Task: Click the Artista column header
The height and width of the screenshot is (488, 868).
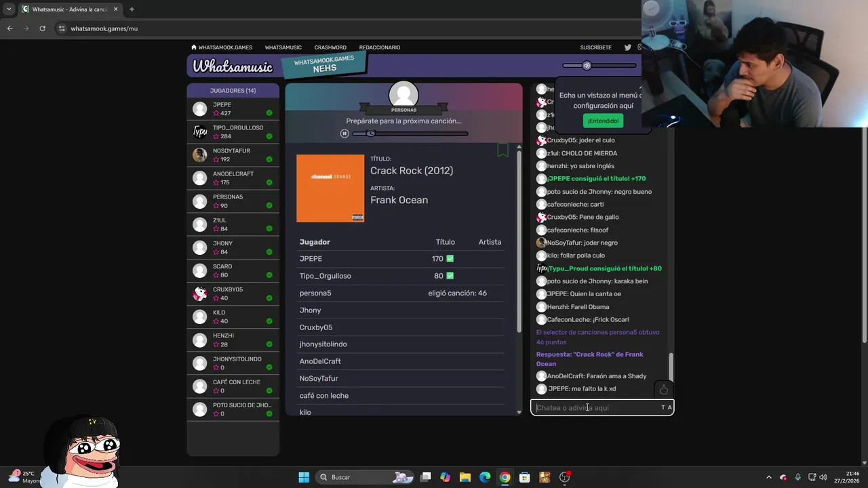Action: coord(490,242)
